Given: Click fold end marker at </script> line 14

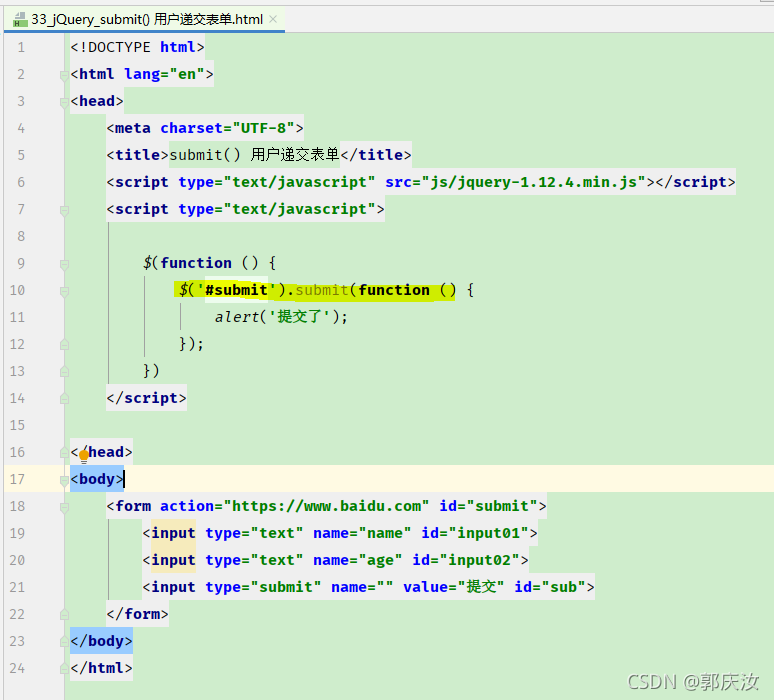Looking at the screenshot, I should click(x=64, y=398).
